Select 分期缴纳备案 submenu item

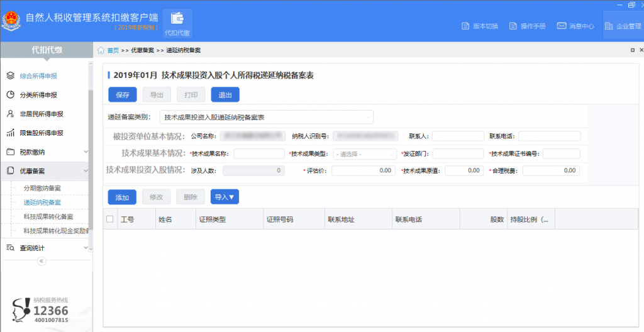click(x=42, y=188)
